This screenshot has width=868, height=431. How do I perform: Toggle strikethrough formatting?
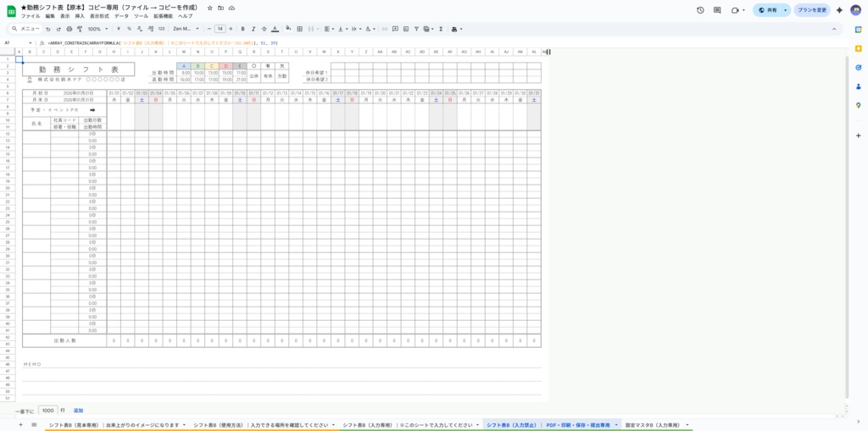pos(264,29)
